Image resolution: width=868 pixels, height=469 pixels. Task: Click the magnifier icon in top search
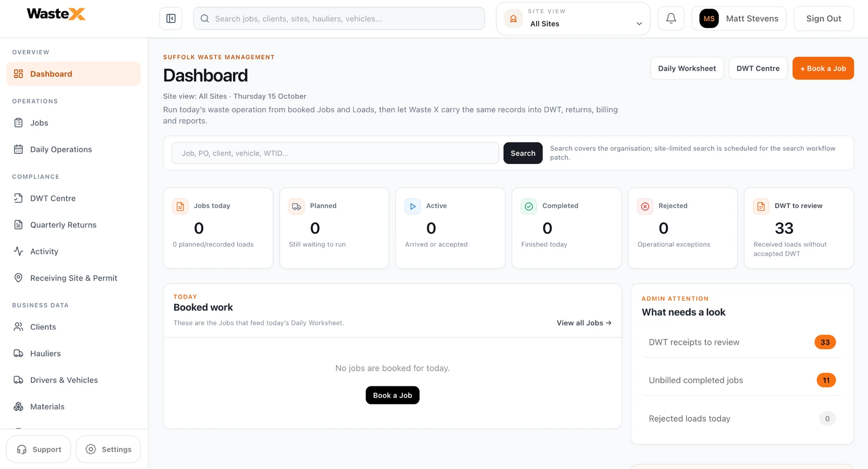pos(205,18)
